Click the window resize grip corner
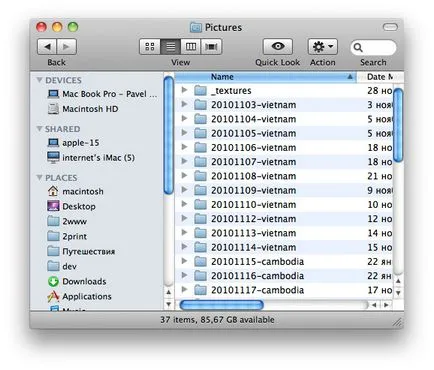Viewport: 434px width, 370px height. click(398, 322)
